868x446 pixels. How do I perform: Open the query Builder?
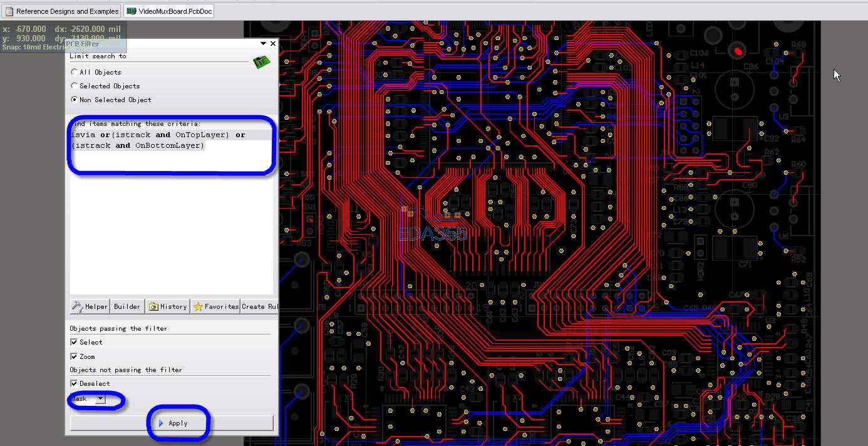point(127,306)
